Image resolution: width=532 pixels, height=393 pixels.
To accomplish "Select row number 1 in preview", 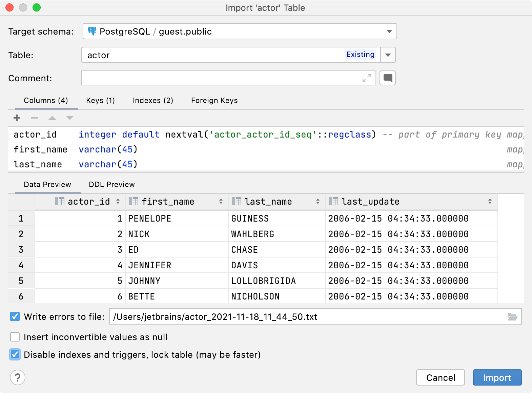I will tap(21, 219).
